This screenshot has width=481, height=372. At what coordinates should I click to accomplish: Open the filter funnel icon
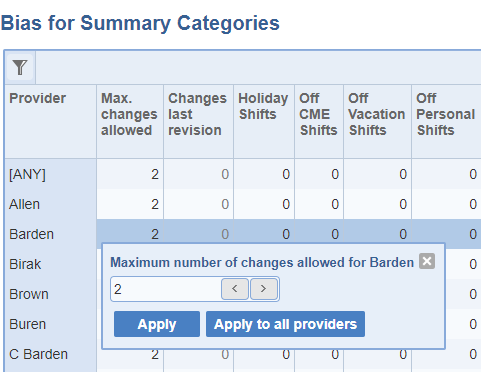click(x=20, y=67)
